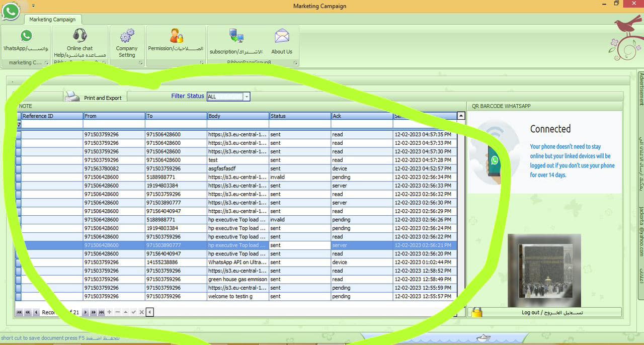Go to first record in navigator
The image size is (644, 345).
(x=19, y=312)
